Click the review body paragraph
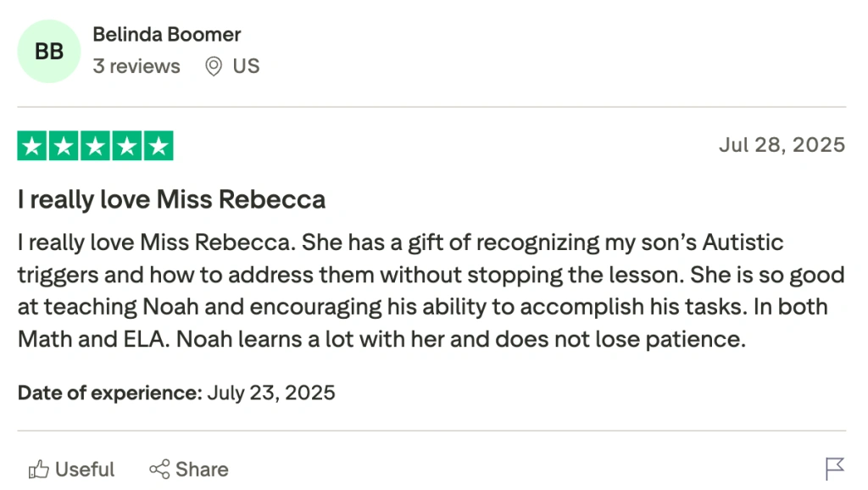The height and width of the screenshot is (490, 868). (x=424, y=290)
